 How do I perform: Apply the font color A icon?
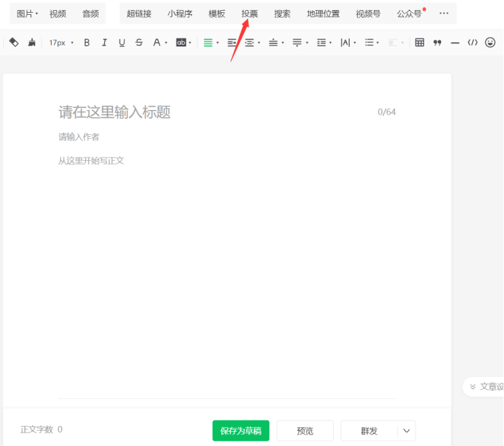157,42
